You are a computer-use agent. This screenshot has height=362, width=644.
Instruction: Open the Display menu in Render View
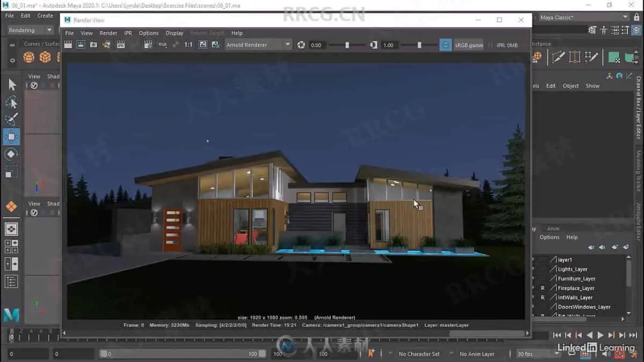(174, 33)
